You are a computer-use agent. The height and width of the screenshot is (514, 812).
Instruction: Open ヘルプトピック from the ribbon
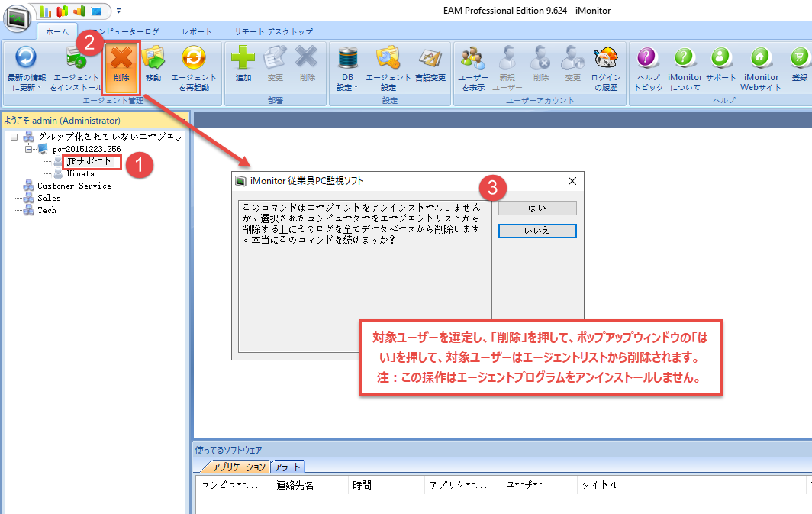649,69
